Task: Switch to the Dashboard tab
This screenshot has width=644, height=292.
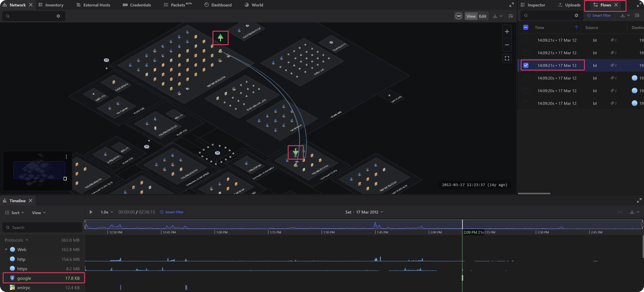Action: point(218,5)
